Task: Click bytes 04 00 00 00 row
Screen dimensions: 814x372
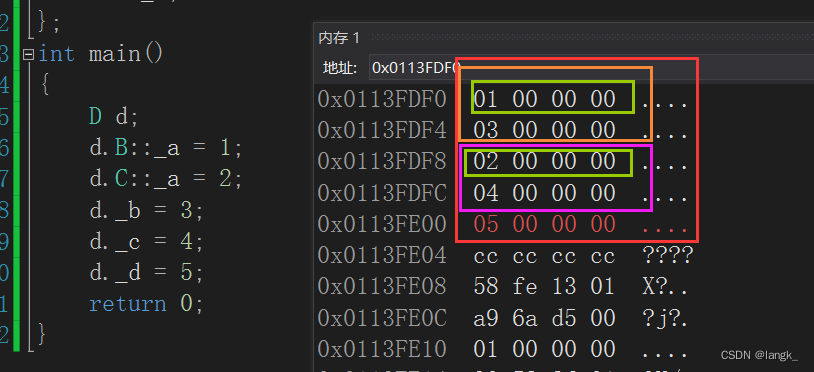Action: point(545,193)
